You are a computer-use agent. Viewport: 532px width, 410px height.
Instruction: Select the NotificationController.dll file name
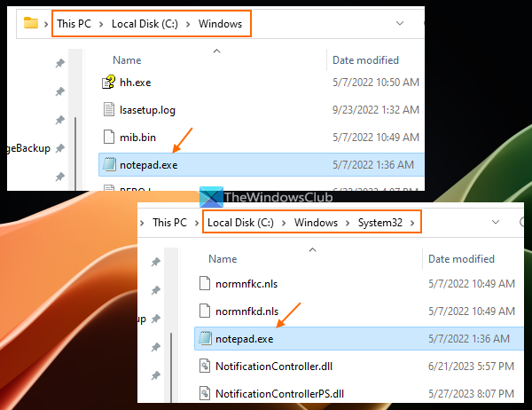pos(274,367)
